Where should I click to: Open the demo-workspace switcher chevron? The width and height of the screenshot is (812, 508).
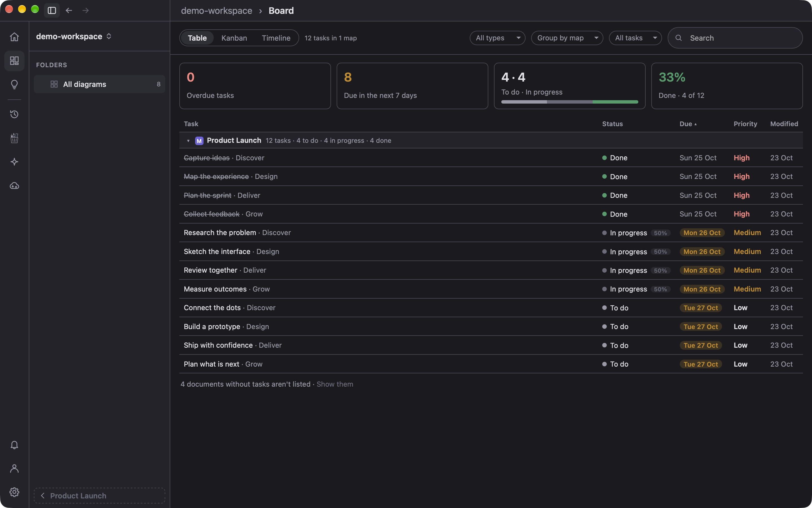[109, 36]
